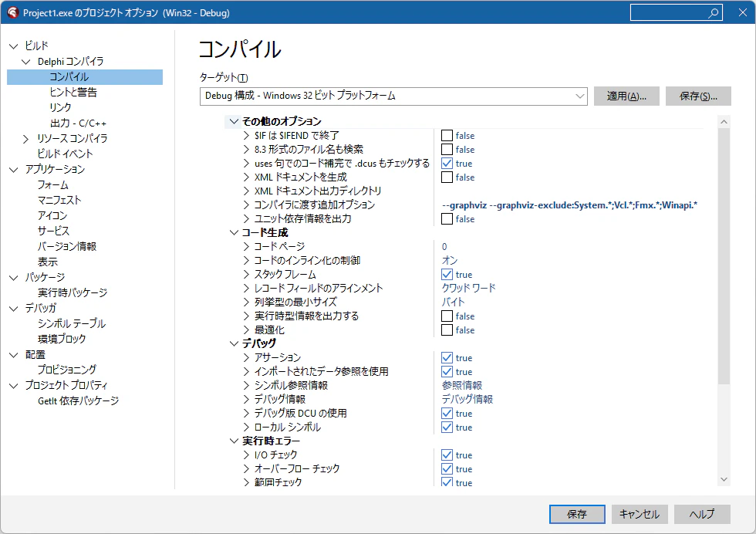Collapse the デバッガ tree node
The image size is (756, 534).
pyautogui.click(x=14, y=308)
